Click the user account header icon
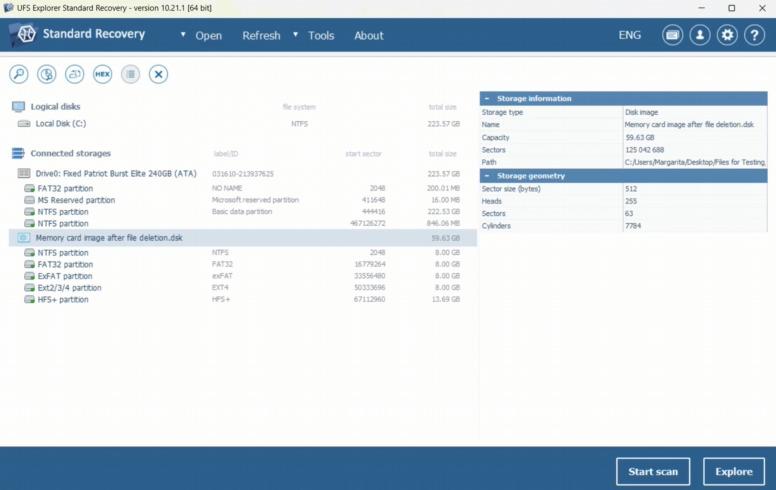Screen dimensions: 776x490 tap(700, 35)
